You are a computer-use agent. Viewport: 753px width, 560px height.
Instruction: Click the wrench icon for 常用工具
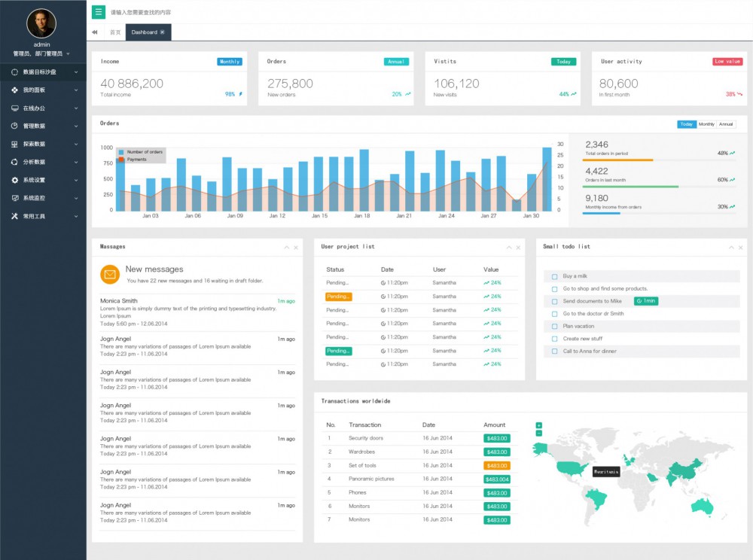coord(15,216)
